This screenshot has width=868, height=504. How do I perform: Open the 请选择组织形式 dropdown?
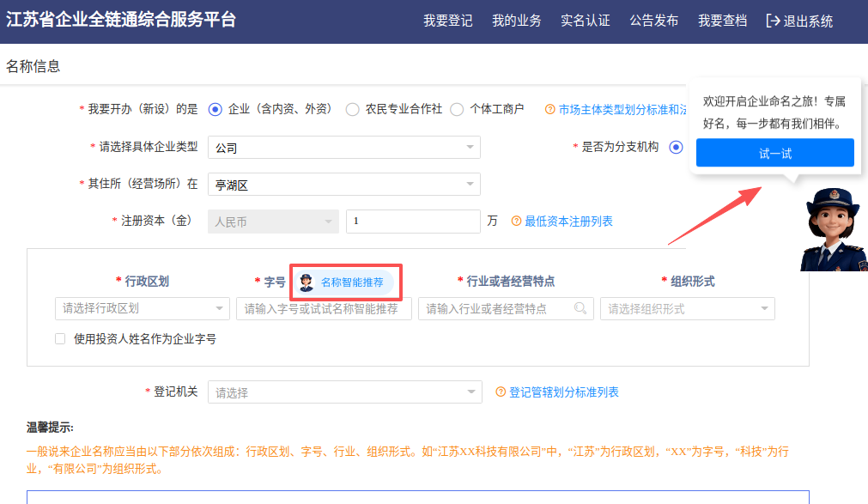(x=688, y=308)
